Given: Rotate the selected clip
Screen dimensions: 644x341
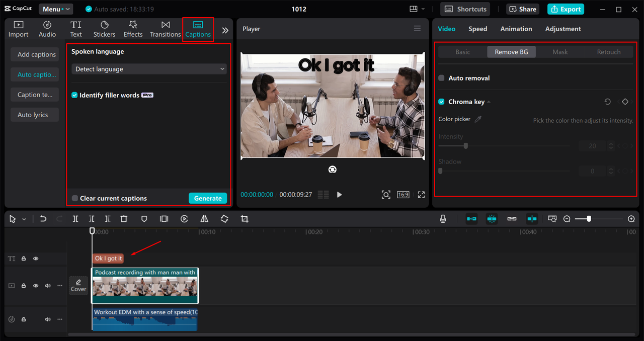Looking at the screenshot, I should pyautogui.click(x=224, y=219).
